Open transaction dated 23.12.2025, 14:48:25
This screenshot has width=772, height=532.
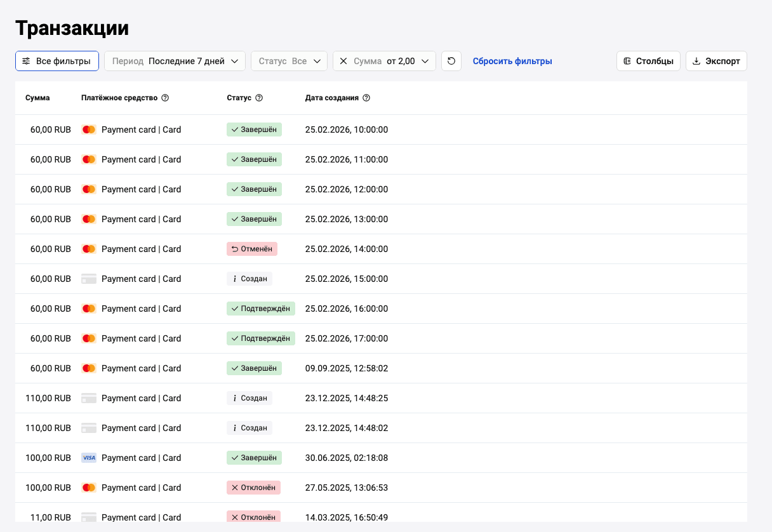pos(381,398)
